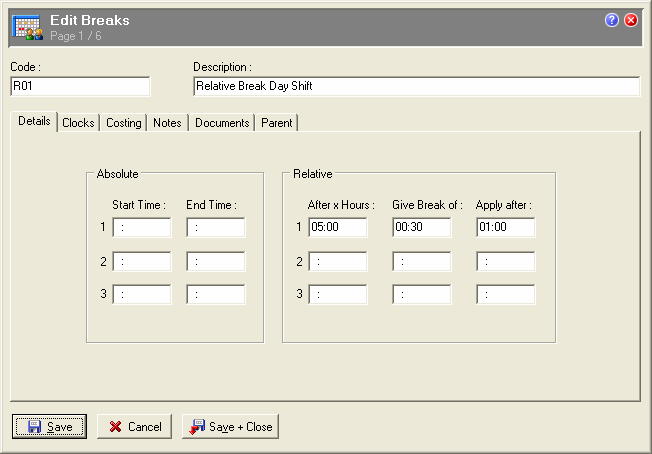The width and height of the screenshot is (652, 454).
Task: Edit Apply after field showing 01:00
Action: point(506,228)
